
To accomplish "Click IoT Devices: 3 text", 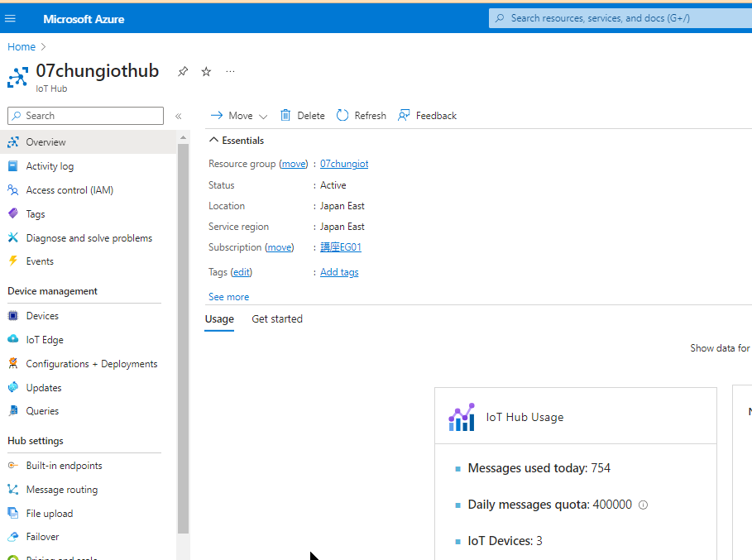I will pos(505,541).
